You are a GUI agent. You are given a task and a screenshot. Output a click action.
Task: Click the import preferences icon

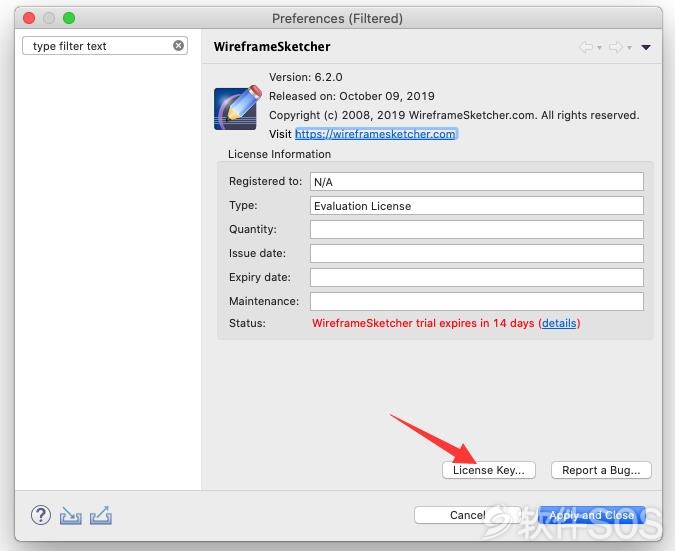(x=71, y=515)
